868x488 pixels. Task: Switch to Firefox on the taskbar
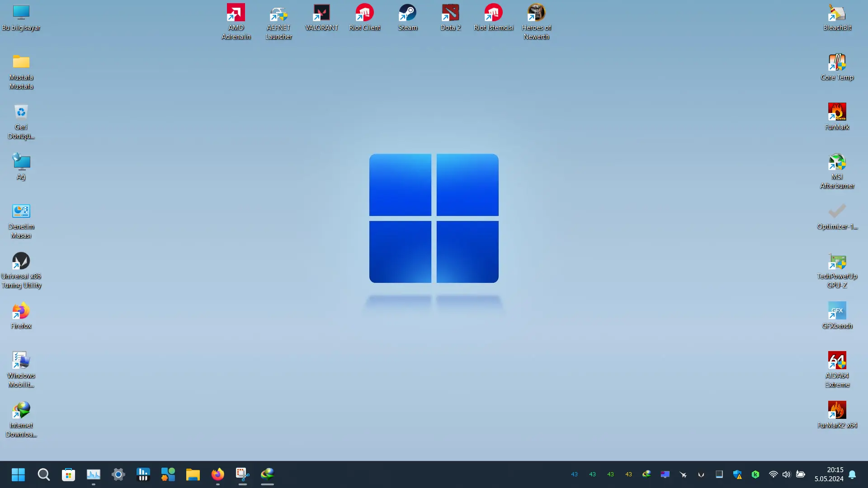click(x=217, y=474)
